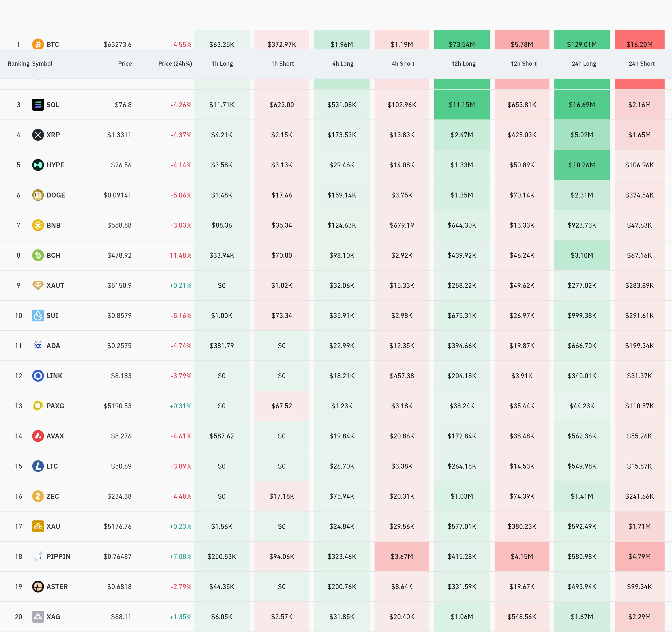Click the PIPPIN token icon
Viewport: 672px width, 632px height.
[38, 556]
